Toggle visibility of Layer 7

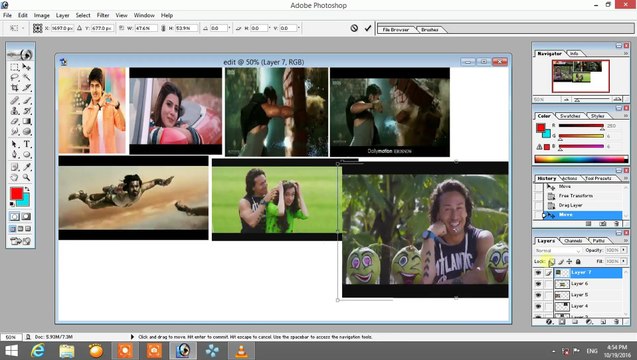point(538,273)
